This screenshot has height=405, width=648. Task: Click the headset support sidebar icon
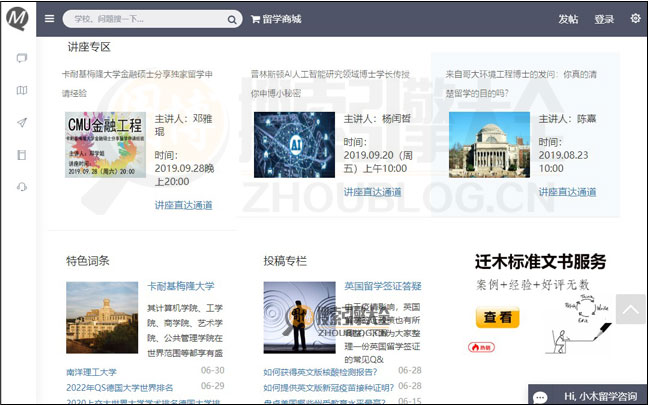22,187
